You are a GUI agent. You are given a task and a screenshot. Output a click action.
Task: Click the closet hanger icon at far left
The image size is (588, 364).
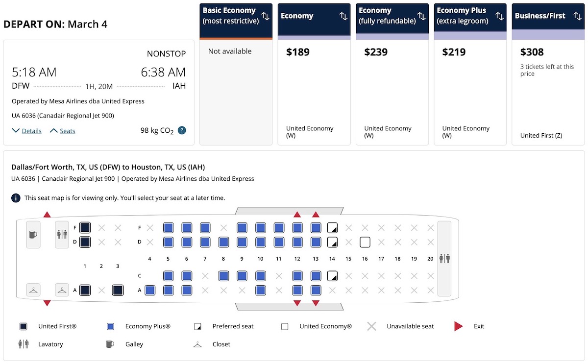click(x=33, y=290)
